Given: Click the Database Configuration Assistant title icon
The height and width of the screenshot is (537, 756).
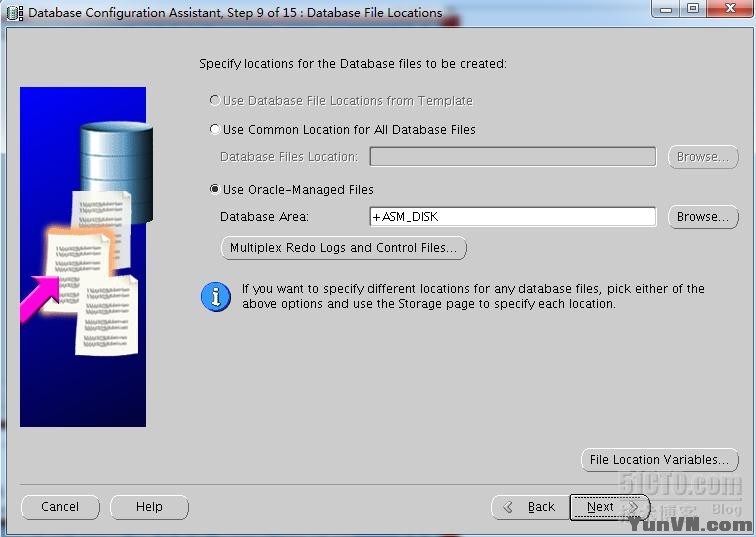Looking at the screenshot, I should (x=14, y=13).
